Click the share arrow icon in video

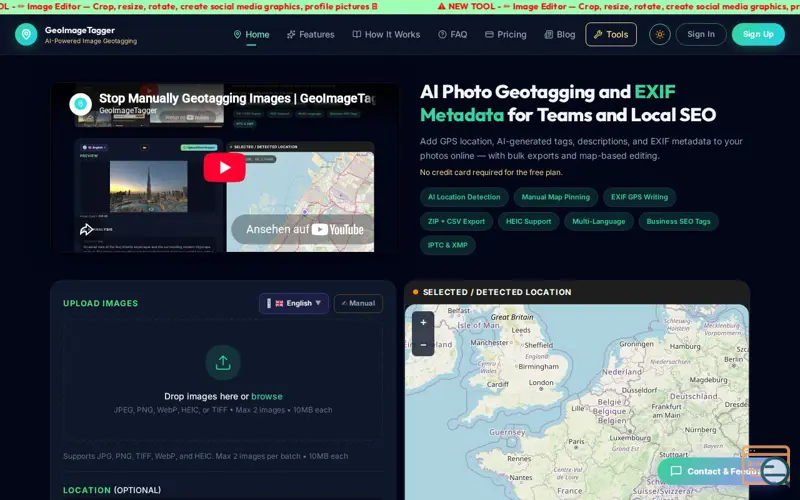click(x=86, y=230)
